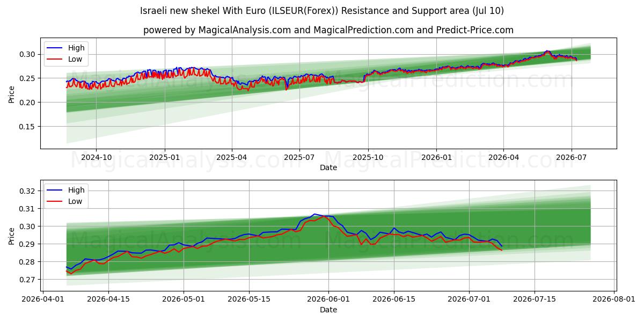The width and height of the screenshot is (644, 322).
Task: Select 'High' in the top chart legend
Action: pyautogui.click(x=76, y=48)
